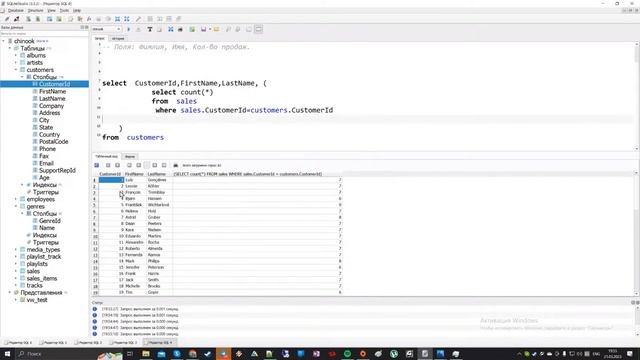Collapse the Таблицы node
This screenshot has height=360, width=640.
click(x=10, y=49)
